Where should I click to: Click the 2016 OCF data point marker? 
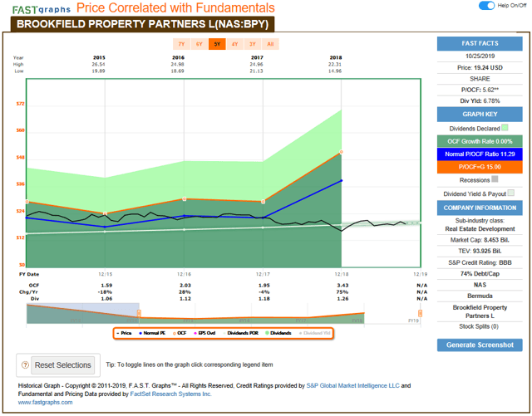pyautogui.click(x=185, y=199)
